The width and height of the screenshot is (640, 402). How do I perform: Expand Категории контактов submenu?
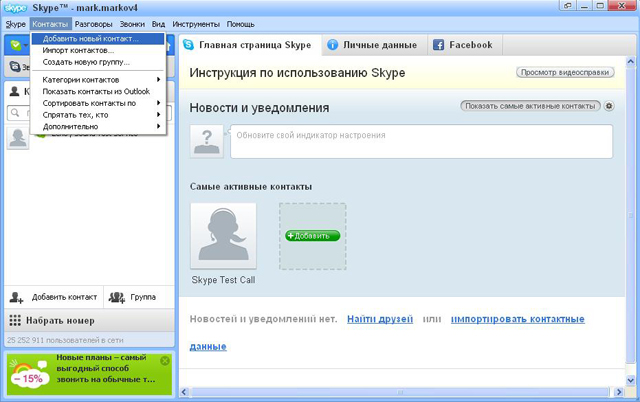(98, 80)
